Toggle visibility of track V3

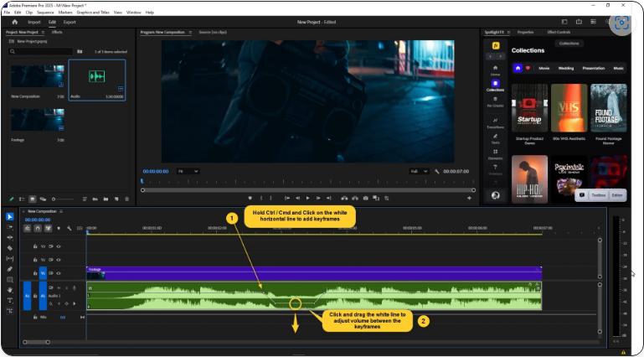59,246
